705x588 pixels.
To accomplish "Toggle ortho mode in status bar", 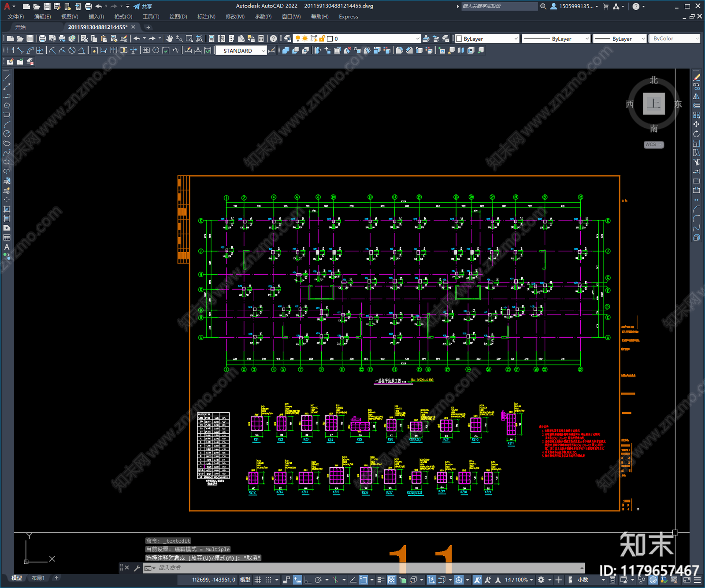I will (308, 580).
